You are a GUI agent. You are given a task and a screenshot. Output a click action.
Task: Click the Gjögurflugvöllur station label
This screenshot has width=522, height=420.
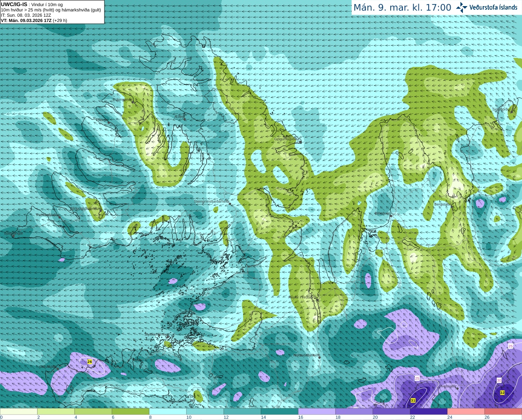[287, 139]
